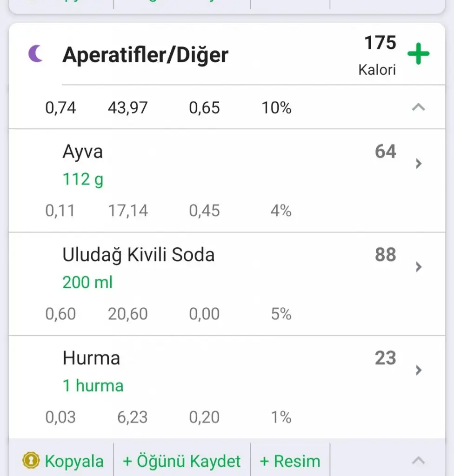Edit the 112 g serving amount
Viewport: 454px width, 476px height.
(x=83, y=178)
